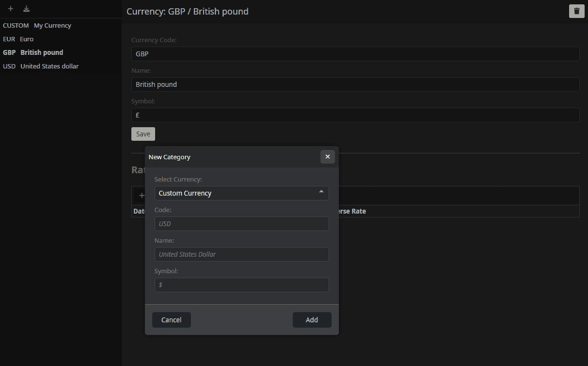
Task: Open the Select Currency dropdown
Action: click(x=241, y=193)
